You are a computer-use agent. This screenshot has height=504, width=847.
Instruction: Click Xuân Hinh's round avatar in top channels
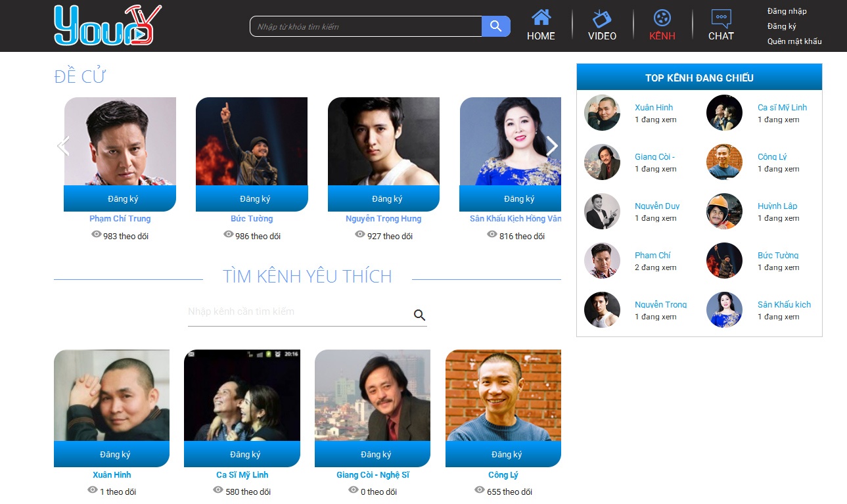602,113
